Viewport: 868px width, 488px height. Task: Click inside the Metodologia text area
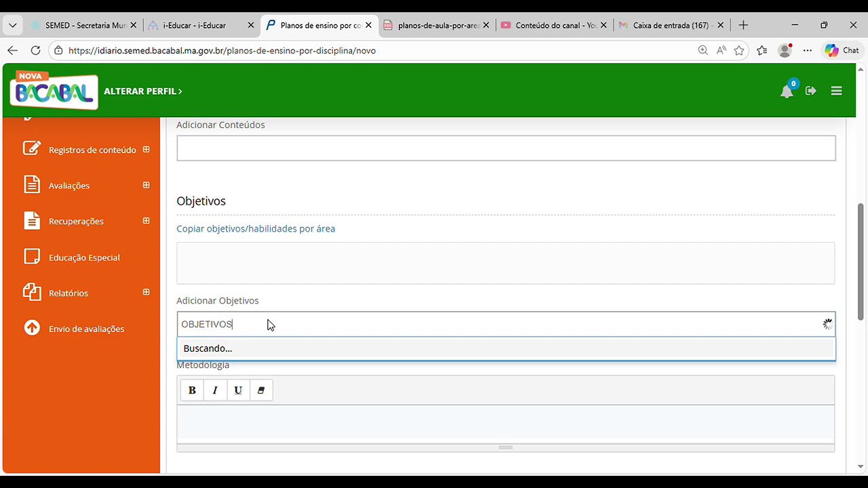(x=506, y=424)
